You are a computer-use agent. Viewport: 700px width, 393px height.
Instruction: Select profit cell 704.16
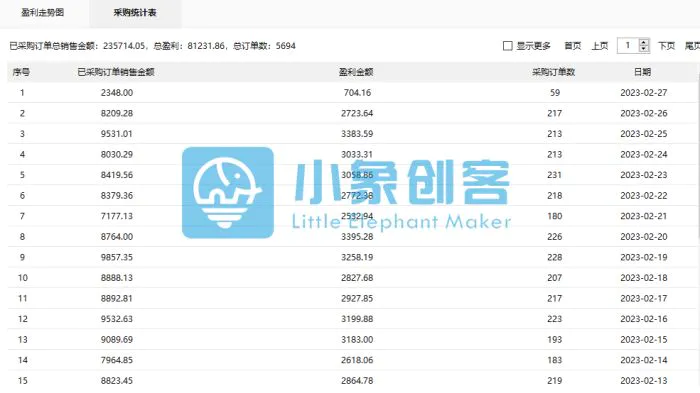pos(357,92)
